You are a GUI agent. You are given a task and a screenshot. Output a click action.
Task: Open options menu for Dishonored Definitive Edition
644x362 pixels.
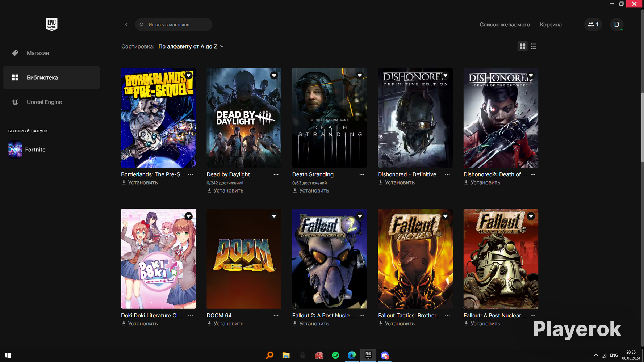click(447, 174)
